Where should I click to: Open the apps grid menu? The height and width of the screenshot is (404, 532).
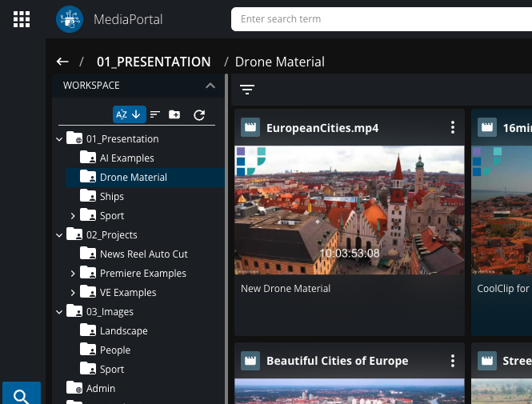point(22,19)
